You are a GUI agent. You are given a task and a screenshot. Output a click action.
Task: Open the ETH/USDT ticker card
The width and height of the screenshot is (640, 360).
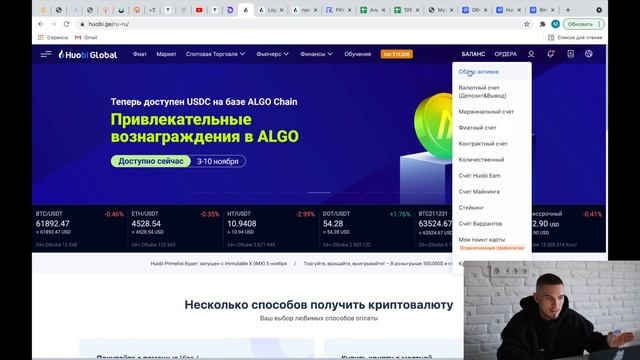coord(175,229)
